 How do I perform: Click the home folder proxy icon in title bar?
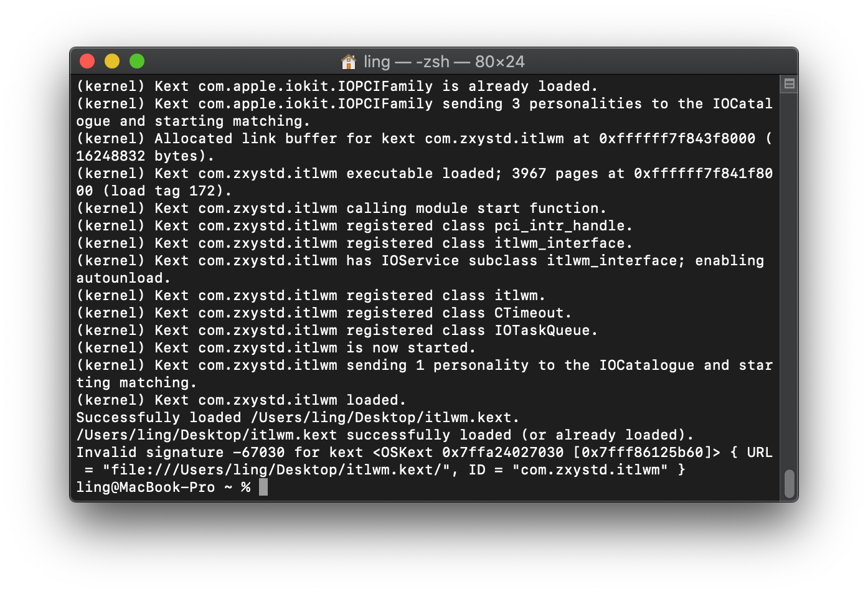[349, 62]
